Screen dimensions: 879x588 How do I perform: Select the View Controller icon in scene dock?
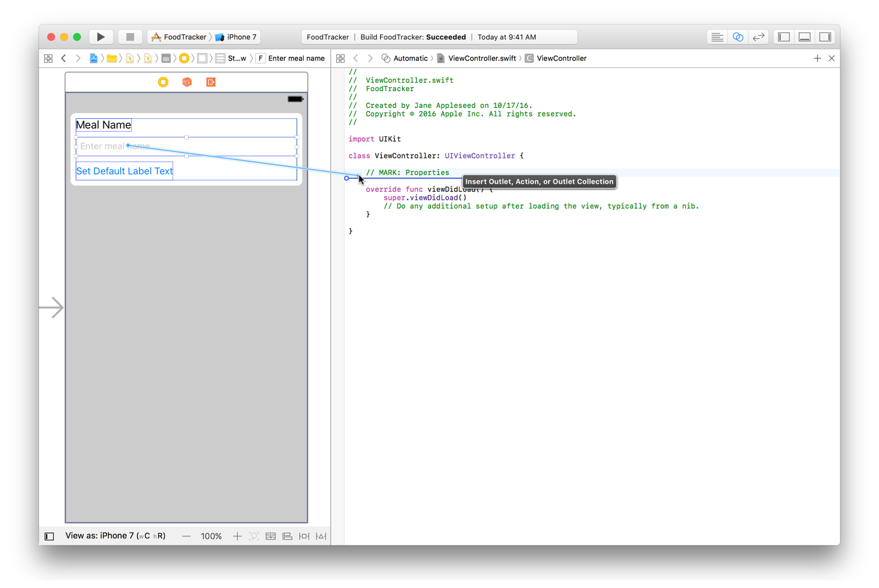click(x=163, y=82)
